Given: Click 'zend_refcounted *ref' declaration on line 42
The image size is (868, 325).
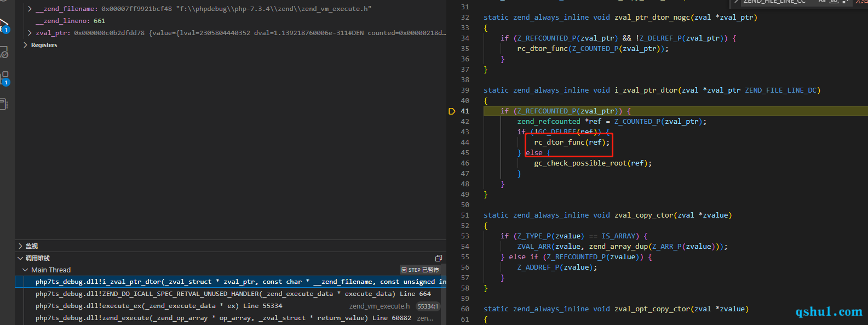Looking at the screenshot, I should (x=559, y=122).
